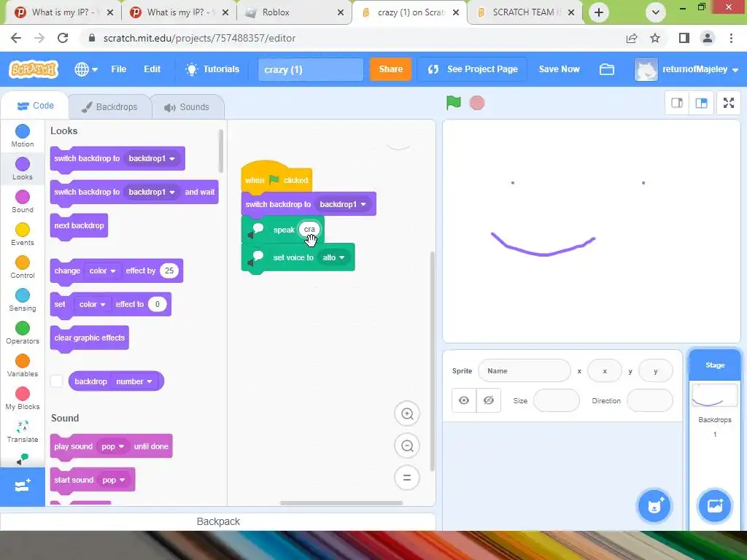Screen dimensions: 747x560
Task: Hide sprite with crossed-eye icon
Action: 488,400
